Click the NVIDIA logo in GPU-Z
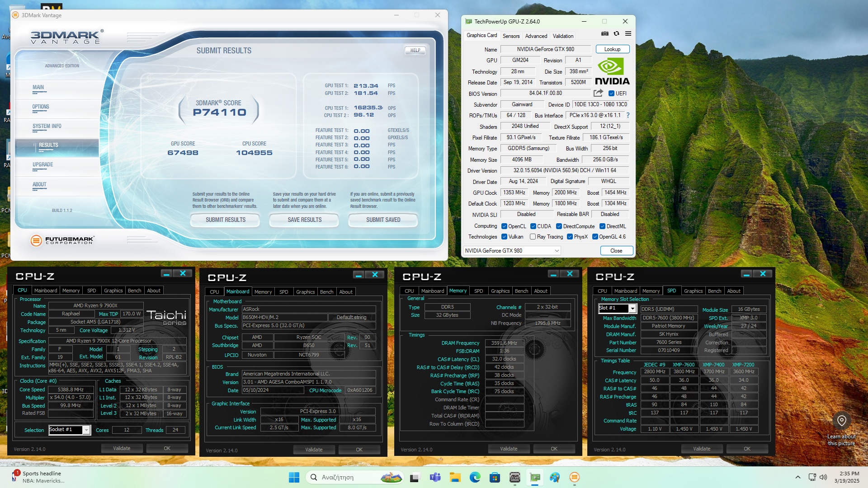Screen dimensions: 868x488 click(612, 71)
